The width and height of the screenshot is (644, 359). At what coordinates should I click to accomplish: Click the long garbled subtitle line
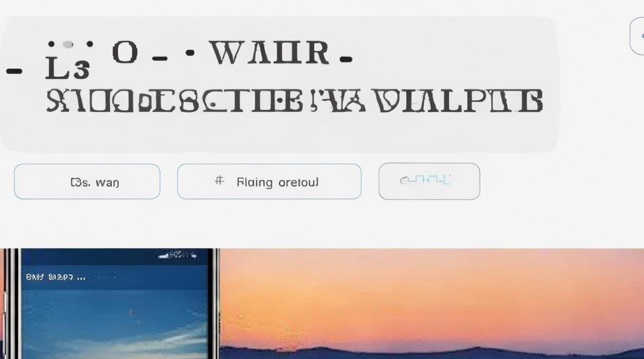click(294, 101)
